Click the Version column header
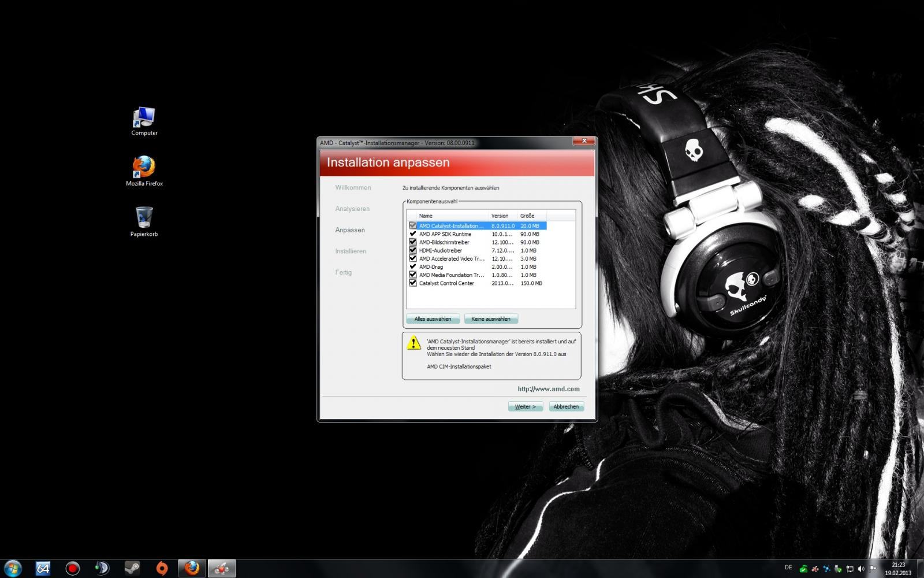This screenshot has height=578, width=924. click(504, 216)
